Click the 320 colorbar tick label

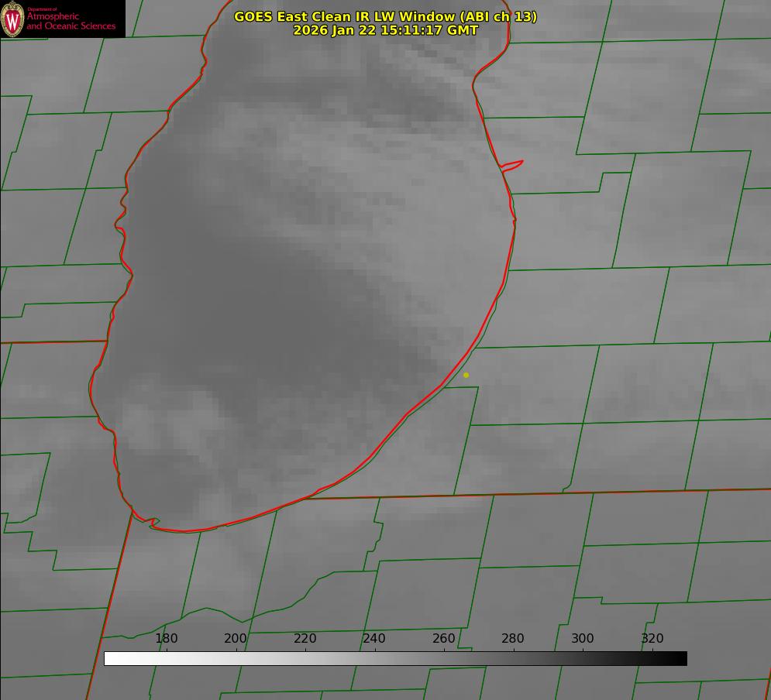point(652,639)
